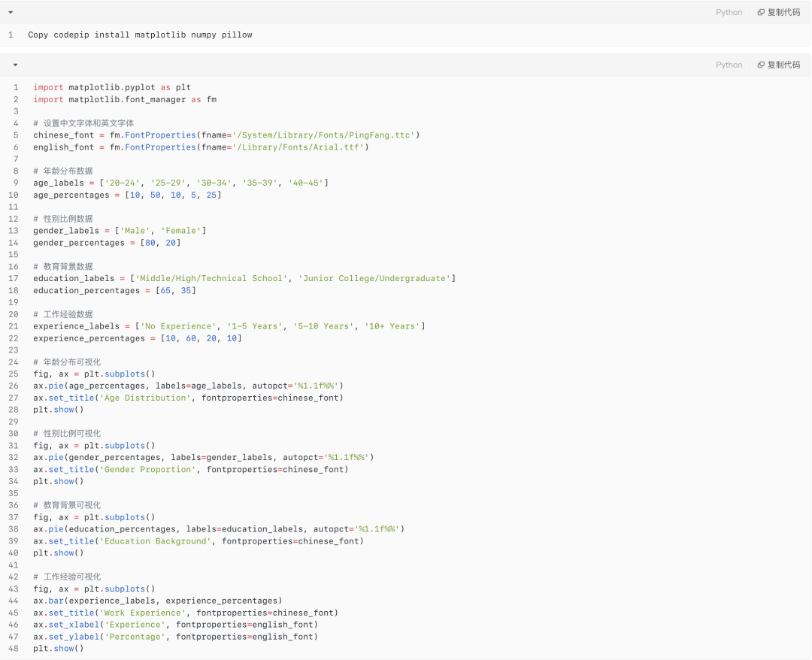Click the english_font Arial.ttf assignment line
The width and height of the screenshot is (812, 660).
[x=201, y=147]
